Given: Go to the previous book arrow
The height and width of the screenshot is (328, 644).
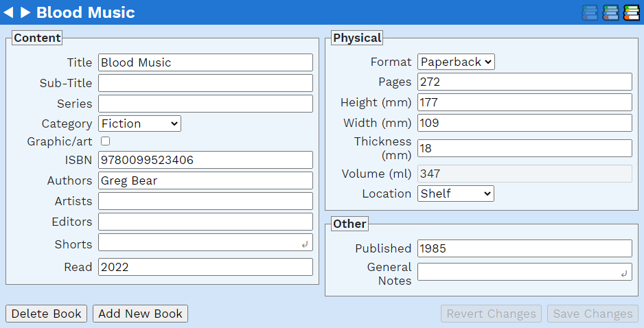Looking at the screenshot, I should 9,12.
